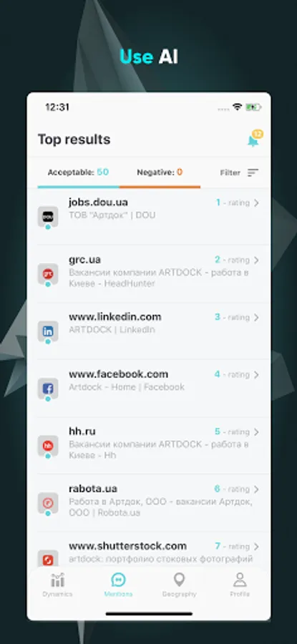Viewport: 297px width, 644px height.
Task: Click the Filter label
Action: click(230, 173)
